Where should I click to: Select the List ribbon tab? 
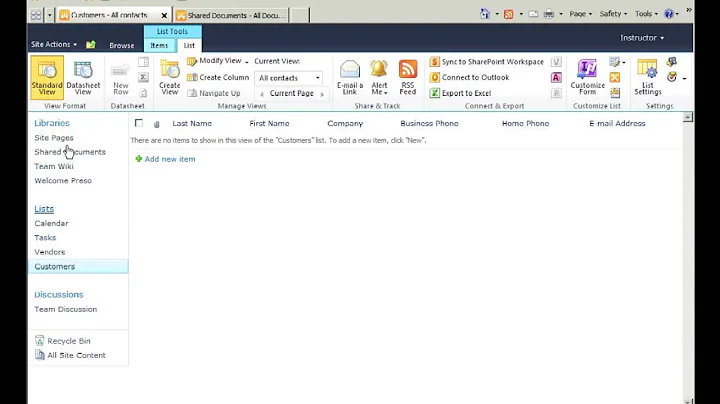point(189,45)
